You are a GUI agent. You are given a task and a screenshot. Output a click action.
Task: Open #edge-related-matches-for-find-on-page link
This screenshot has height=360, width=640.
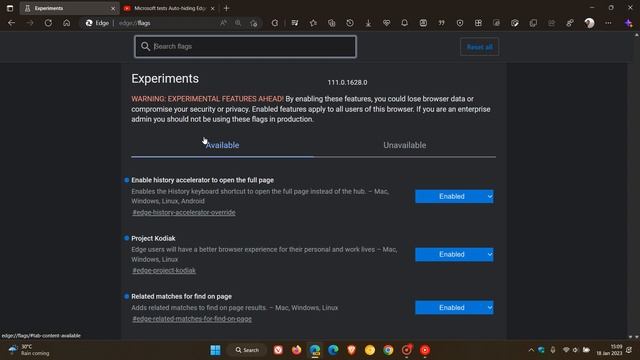[192, 319]
